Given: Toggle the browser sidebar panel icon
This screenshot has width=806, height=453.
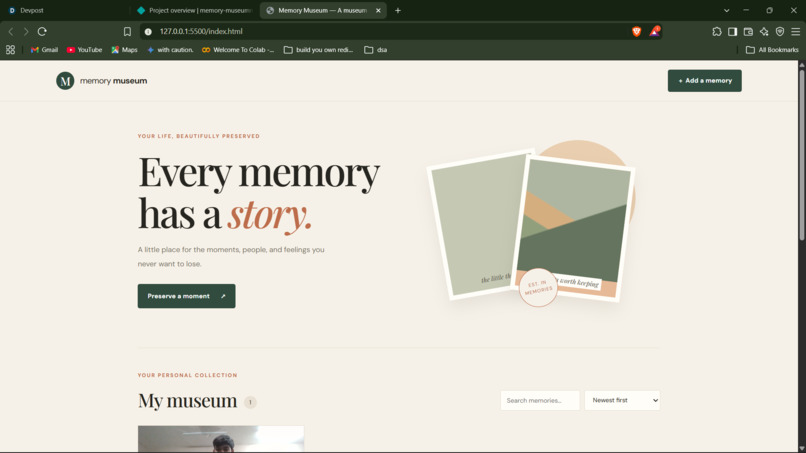Looking at the screenshot, I should (x=732, y=31).
